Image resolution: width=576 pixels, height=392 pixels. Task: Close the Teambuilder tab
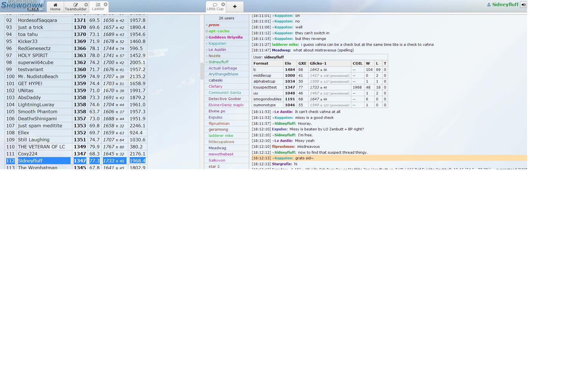[x=86, y=4]
